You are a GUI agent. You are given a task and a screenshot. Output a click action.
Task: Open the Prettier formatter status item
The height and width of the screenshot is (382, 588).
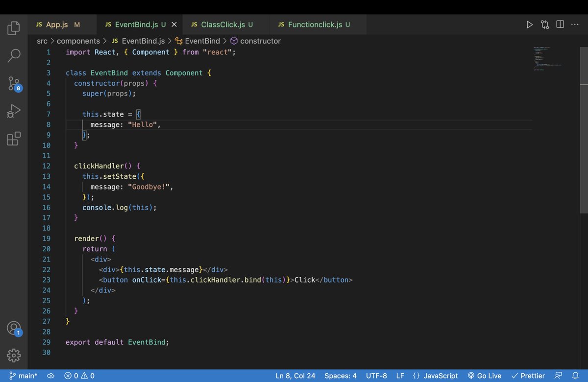click(x=528, y=376)
